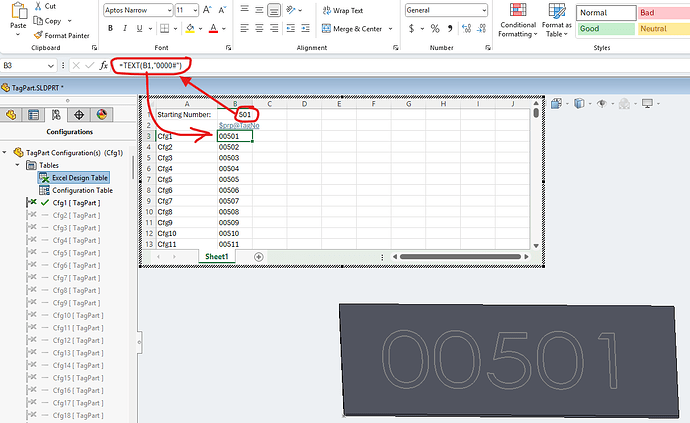Open the DisplayManager color-ball tab

click(x=100, y=115)
